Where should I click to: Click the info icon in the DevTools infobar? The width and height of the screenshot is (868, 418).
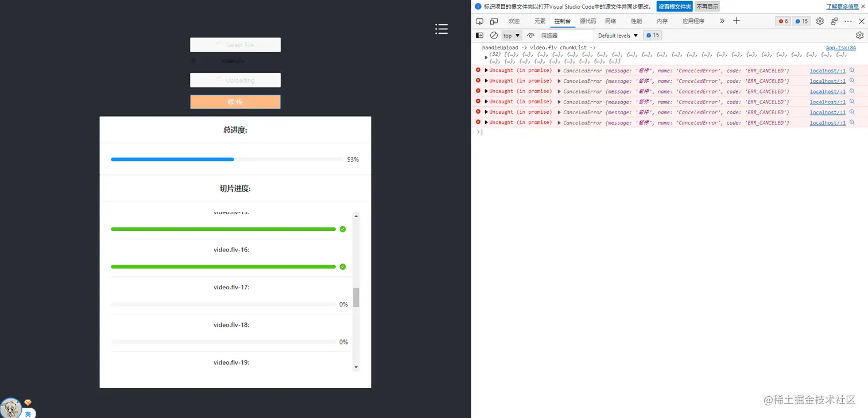tap(478, 6)
